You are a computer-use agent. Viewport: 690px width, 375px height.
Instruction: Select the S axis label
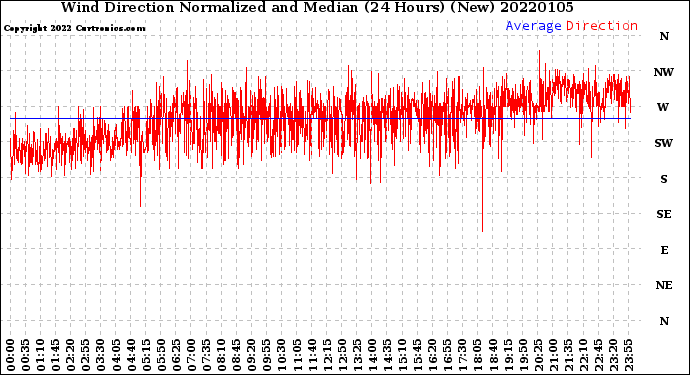click(x=664, y=179)
